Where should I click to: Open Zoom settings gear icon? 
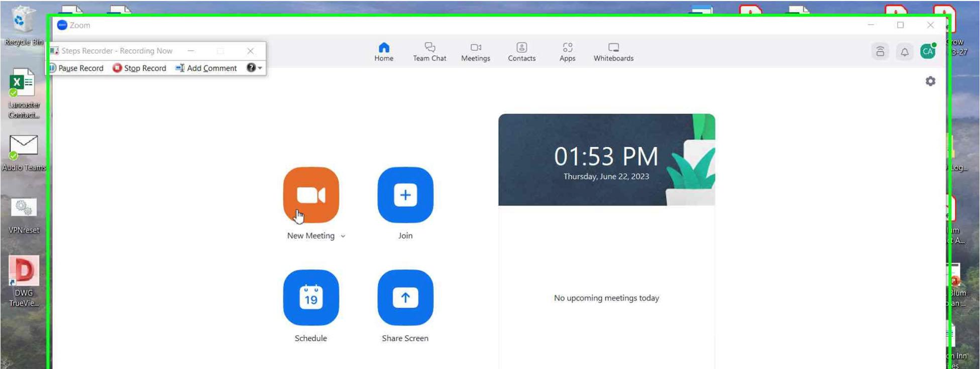click(930, 81)
